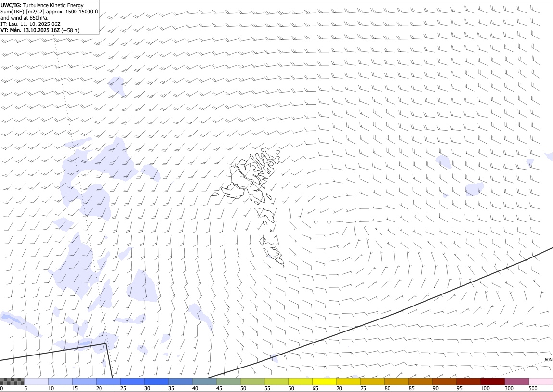
Task: Click the 35–40 legend color swatch
Action: point(181,381)
